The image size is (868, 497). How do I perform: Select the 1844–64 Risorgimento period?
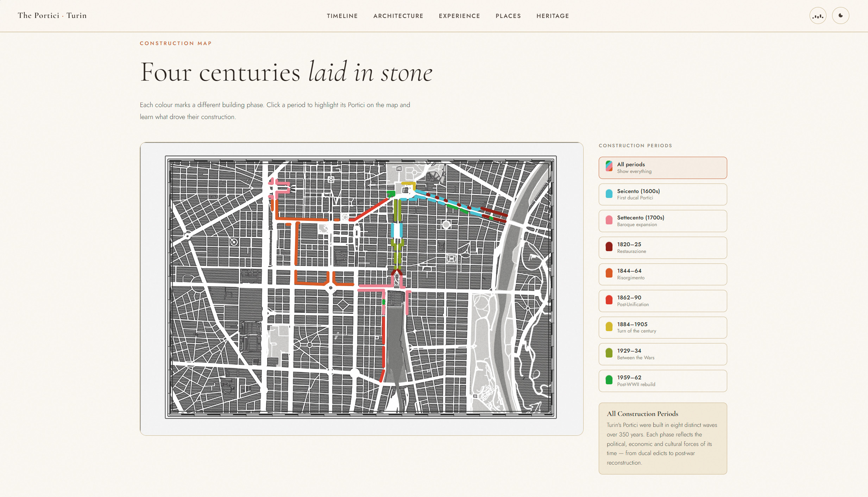tap(663, 274)
